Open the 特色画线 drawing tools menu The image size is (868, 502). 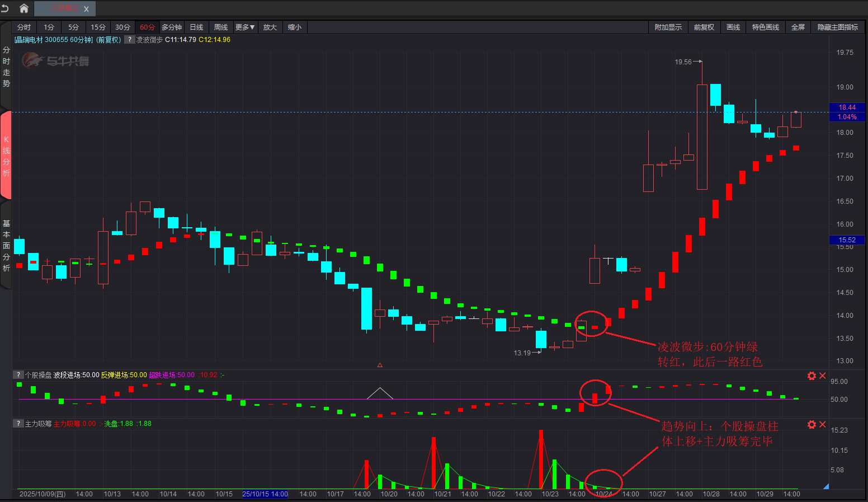pos(765,27)
